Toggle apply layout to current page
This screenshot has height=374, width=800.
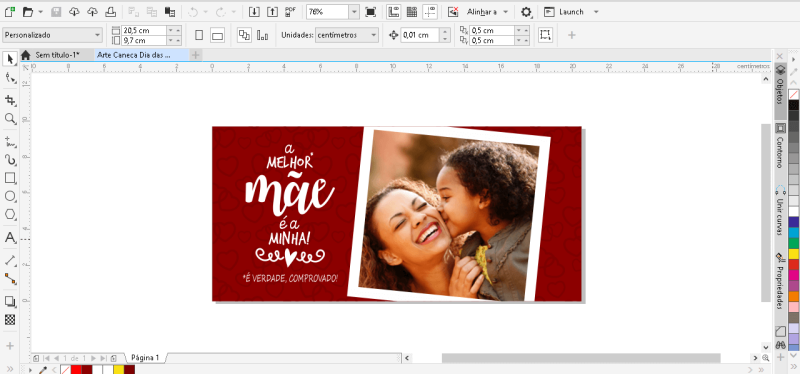click(262, 35)
